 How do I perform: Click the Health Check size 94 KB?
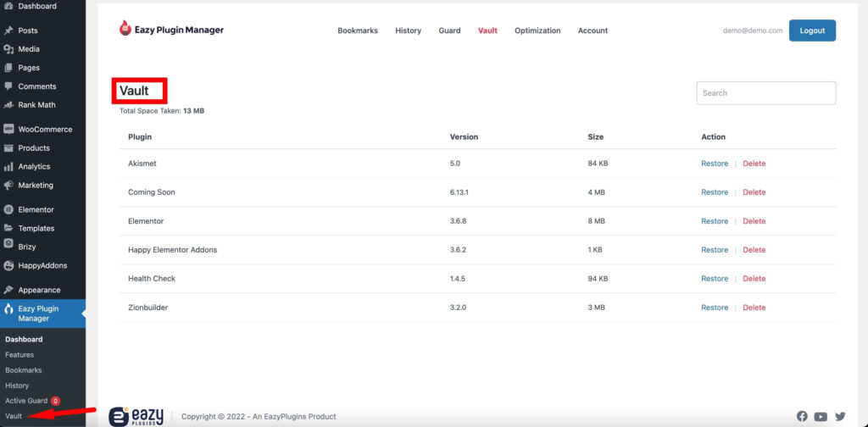(598, 278)
